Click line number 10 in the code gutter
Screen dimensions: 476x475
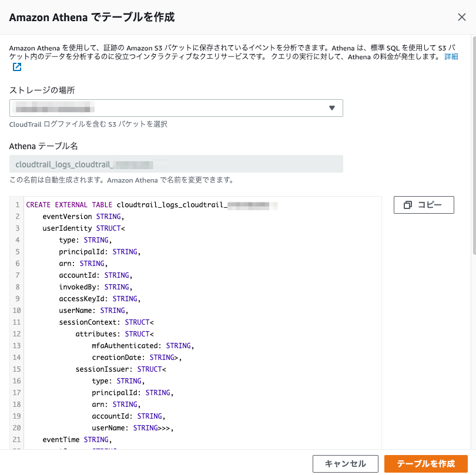click(16, 311)
